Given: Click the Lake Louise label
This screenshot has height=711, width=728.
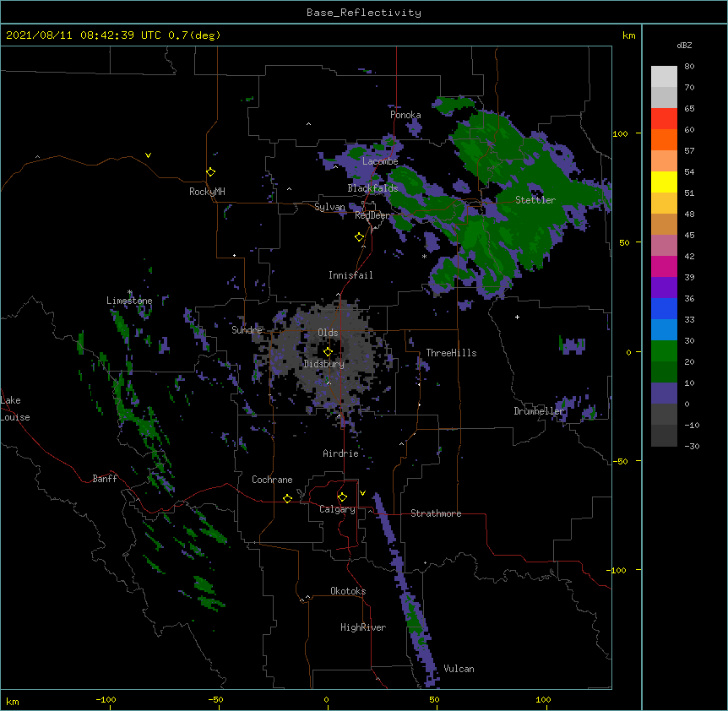Looking at the screenshot, I should point(15,409).
